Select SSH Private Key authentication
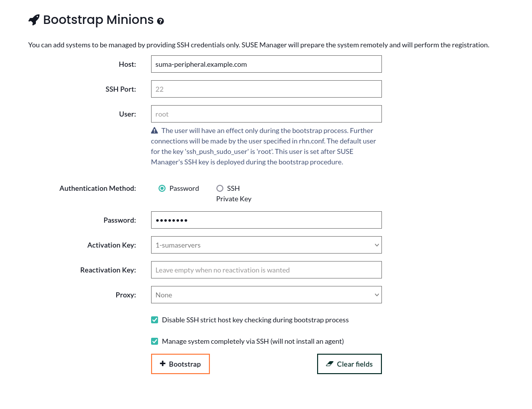Screen dimensions: 532x409 point(220,188)
